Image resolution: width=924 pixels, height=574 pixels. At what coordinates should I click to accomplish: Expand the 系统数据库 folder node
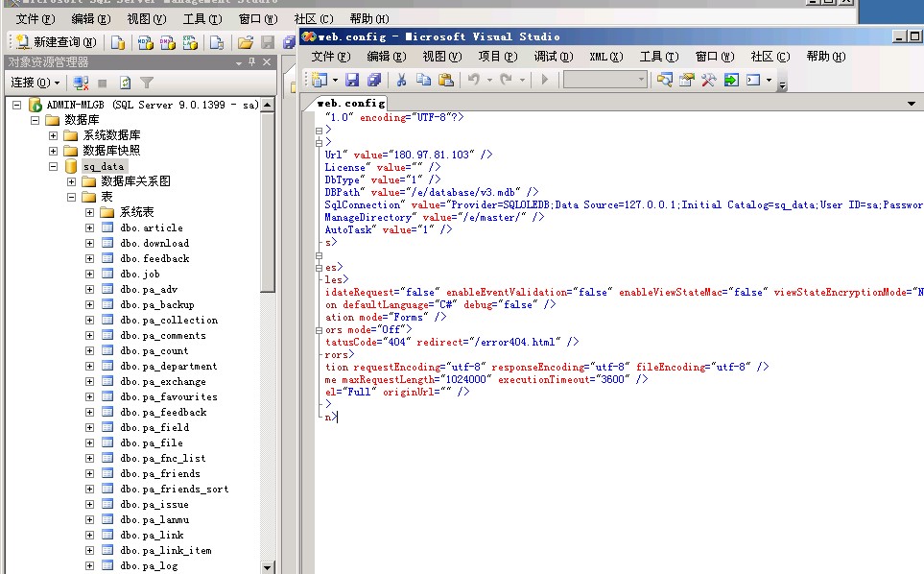pos(54,135)
